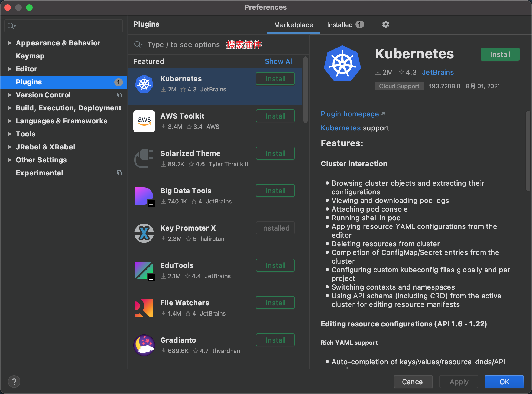The width and height of the screenshot is (532, 394).
Task: Expand Build, Execution, Deployment node
Action: click(9, 108)
